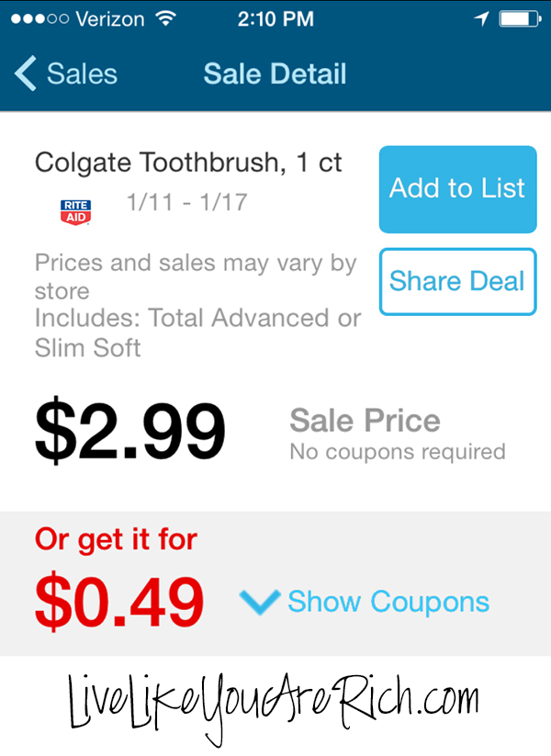551x756 pixels.
Task: Tap the 1/11 - 1/17 sale dates
Action: (x=186, y=202)
